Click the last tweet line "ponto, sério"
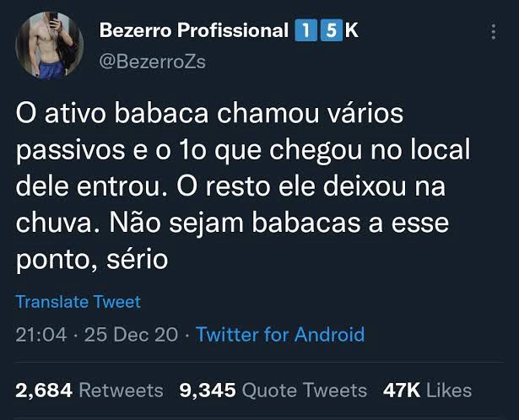The height and width of the screenshot is (420, 519). pos(92,260)
